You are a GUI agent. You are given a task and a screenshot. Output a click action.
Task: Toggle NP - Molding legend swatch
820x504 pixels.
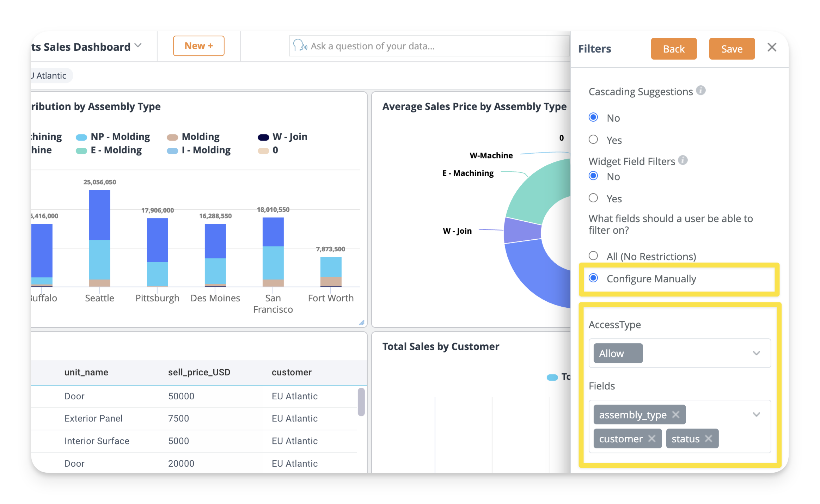pyautogui.click(x=81, y=137)
